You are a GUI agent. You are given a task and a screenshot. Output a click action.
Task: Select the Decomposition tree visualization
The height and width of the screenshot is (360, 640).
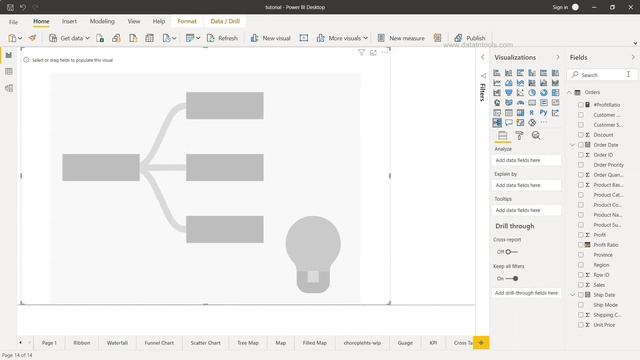pos(497,122)
